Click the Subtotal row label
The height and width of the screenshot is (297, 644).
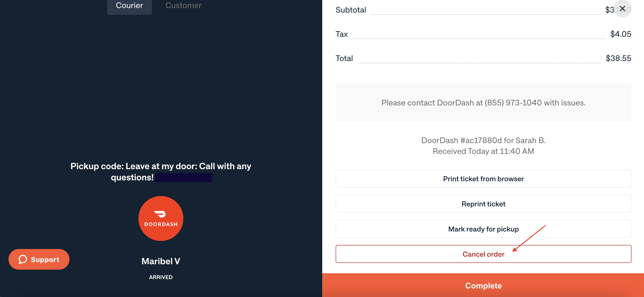click(350, 10)
